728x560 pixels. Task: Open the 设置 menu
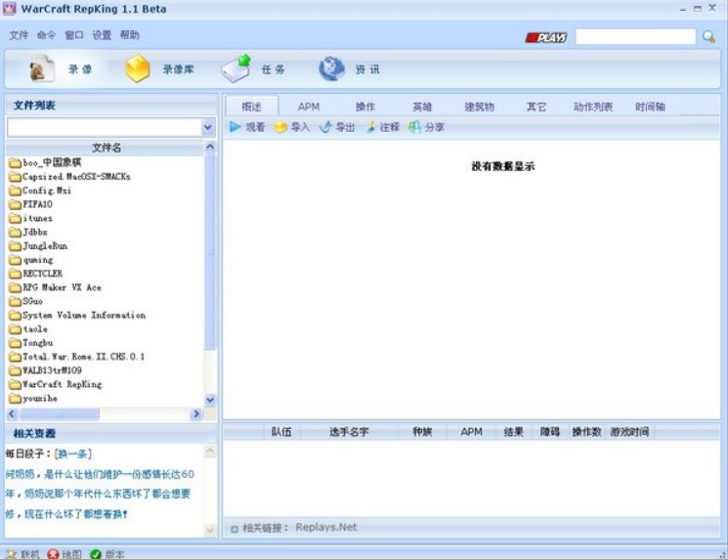coord(102,35)
